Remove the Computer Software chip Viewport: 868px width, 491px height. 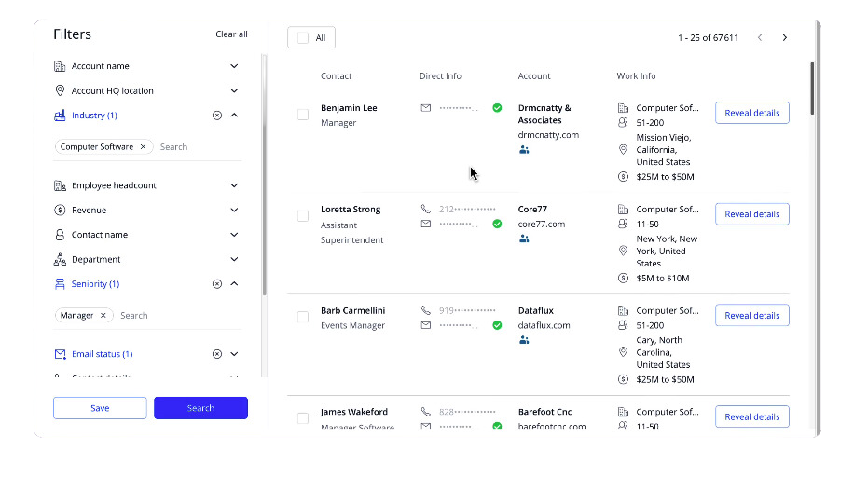click(x=143, y=147)
